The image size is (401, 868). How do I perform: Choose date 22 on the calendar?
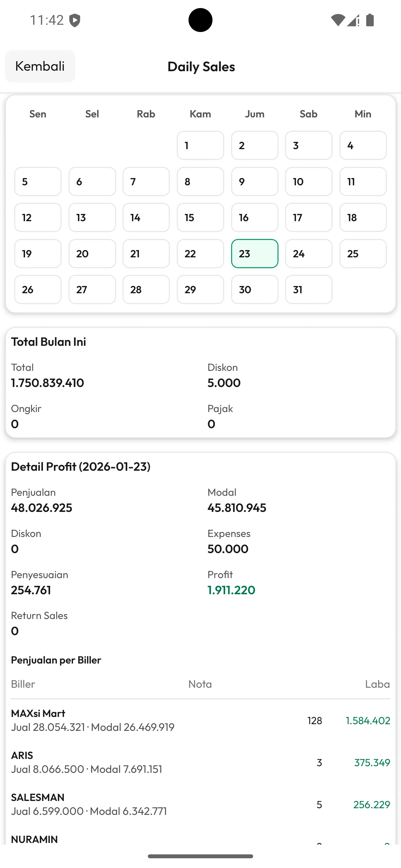[x=200, y=253]
